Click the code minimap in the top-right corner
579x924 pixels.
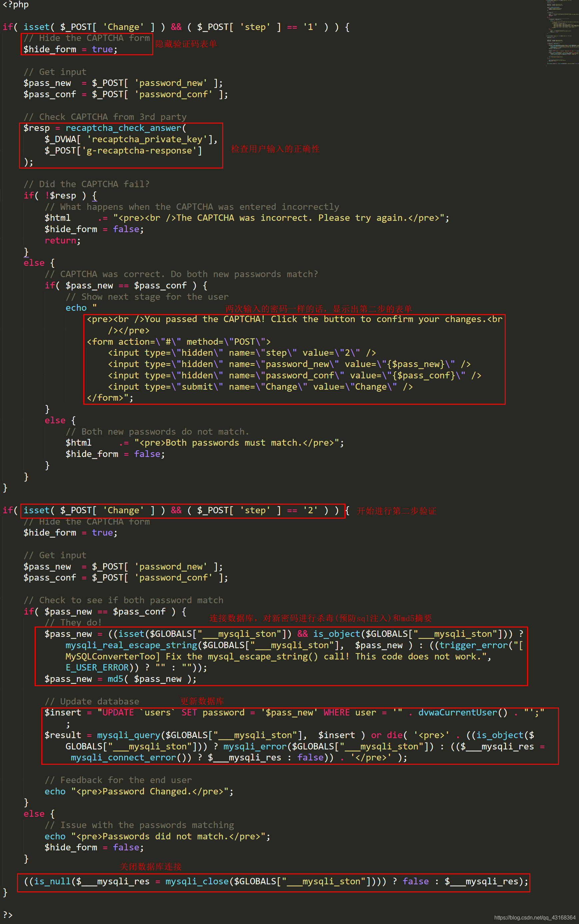[x=562, y=33]
